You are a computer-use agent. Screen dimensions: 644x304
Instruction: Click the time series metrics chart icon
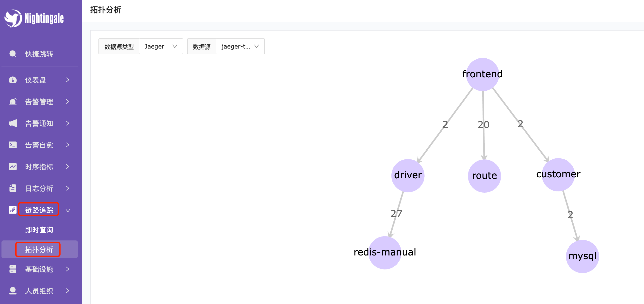click(13, 167)
